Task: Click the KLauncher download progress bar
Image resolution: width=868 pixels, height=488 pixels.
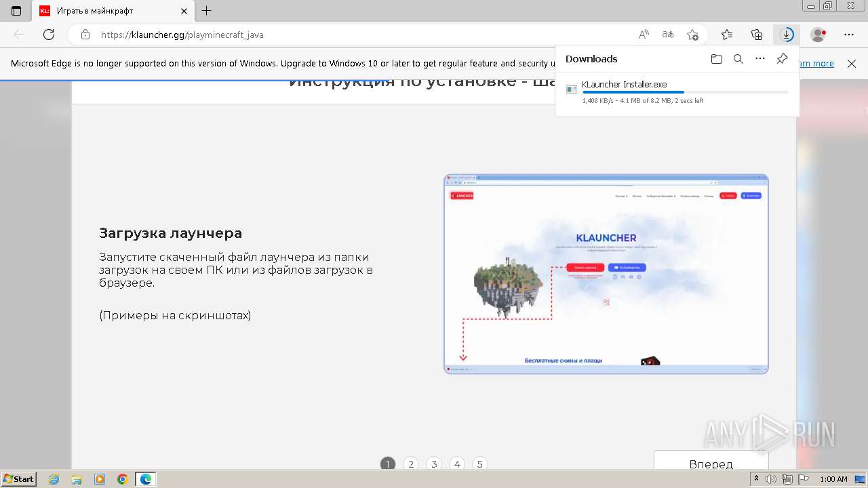Action: click(x=685, y=92)
